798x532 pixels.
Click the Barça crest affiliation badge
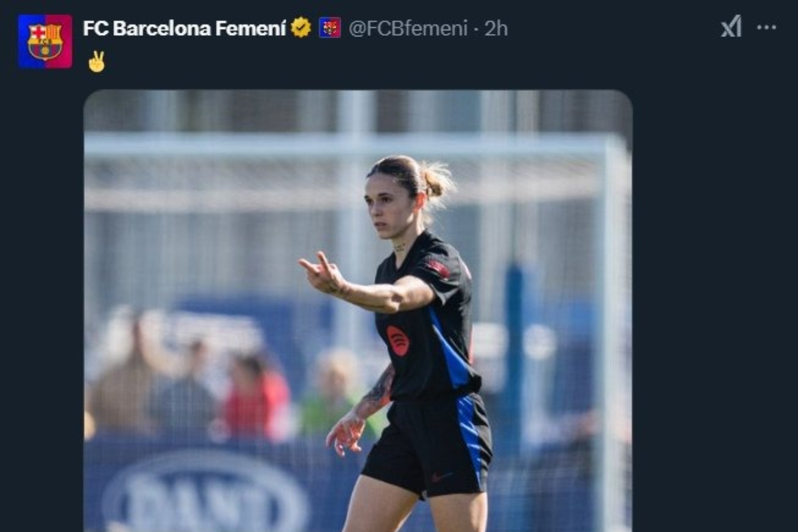pyautogui.click(x=330, y=27)
